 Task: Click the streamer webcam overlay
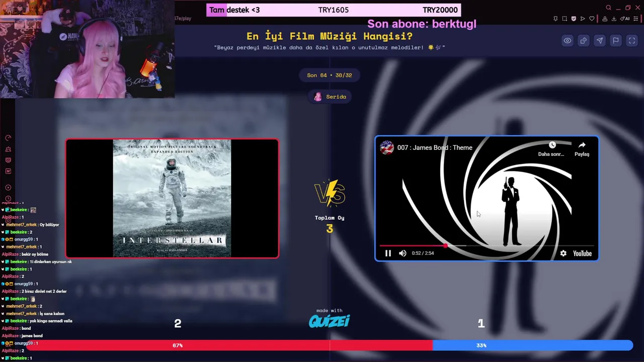click(x=88, y=49)
